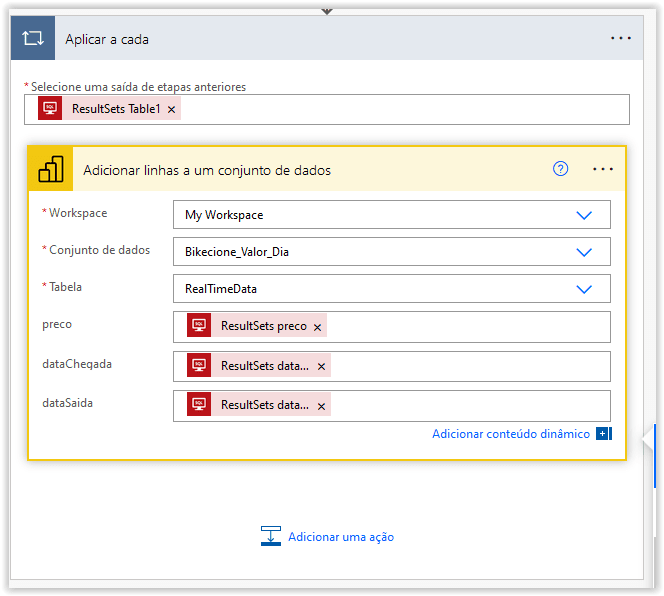Viewport: 664px width, 596px height.
Task: Click SQL icon in dataChegada field token
Action: 199,365
